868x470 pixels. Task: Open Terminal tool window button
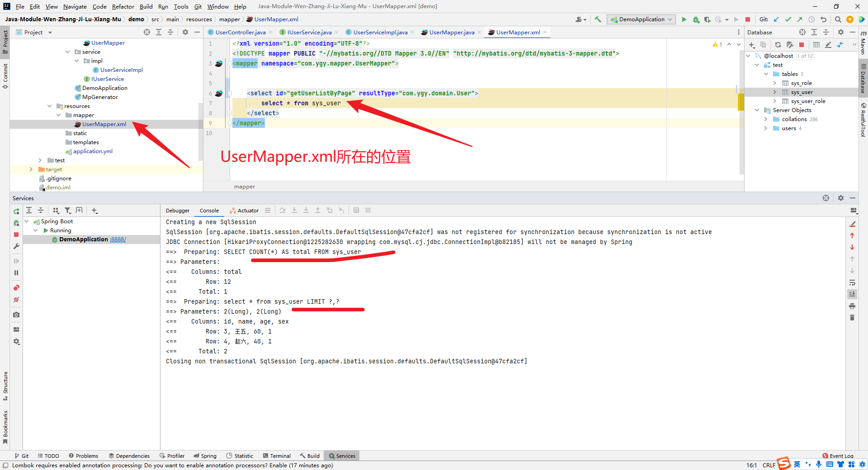click(x=277, y=456)
